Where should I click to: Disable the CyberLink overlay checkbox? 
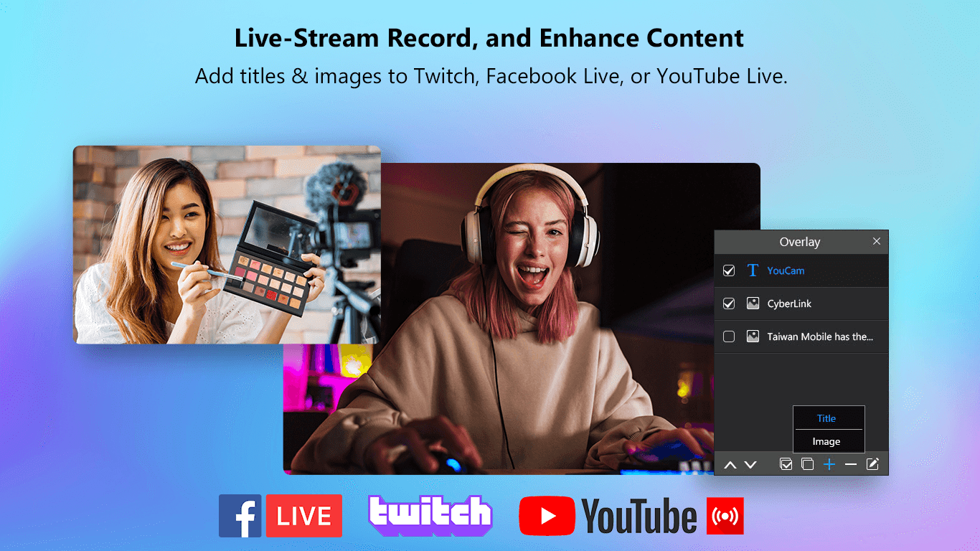[x=729, y=303]
